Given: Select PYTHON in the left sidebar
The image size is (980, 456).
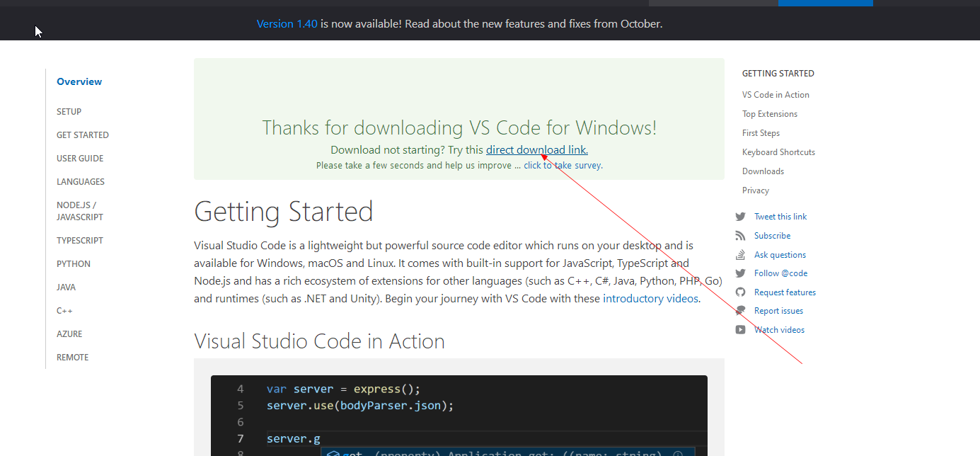Looking at the screenshot, I should [x=73, y=263].
